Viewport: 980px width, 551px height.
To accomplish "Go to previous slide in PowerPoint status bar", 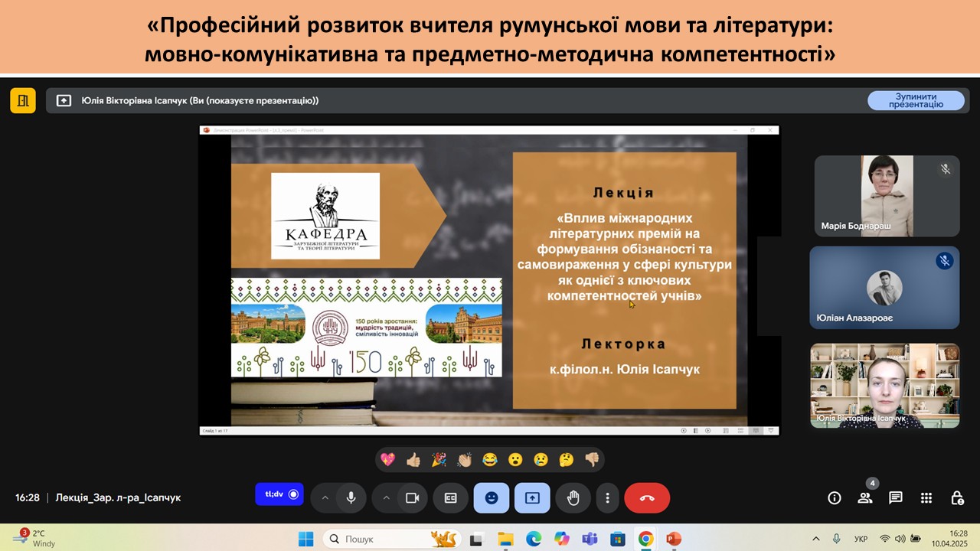I will tap(684, 431).
